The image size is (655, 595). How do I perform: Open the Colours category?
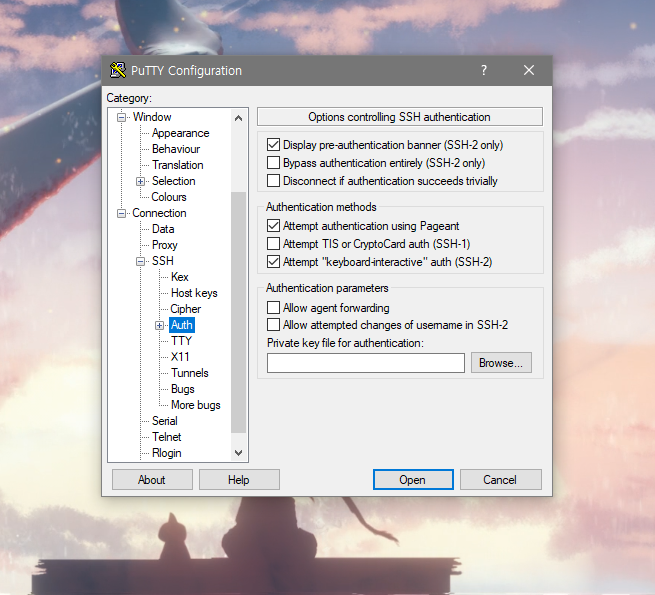click(x=169, y=197)
